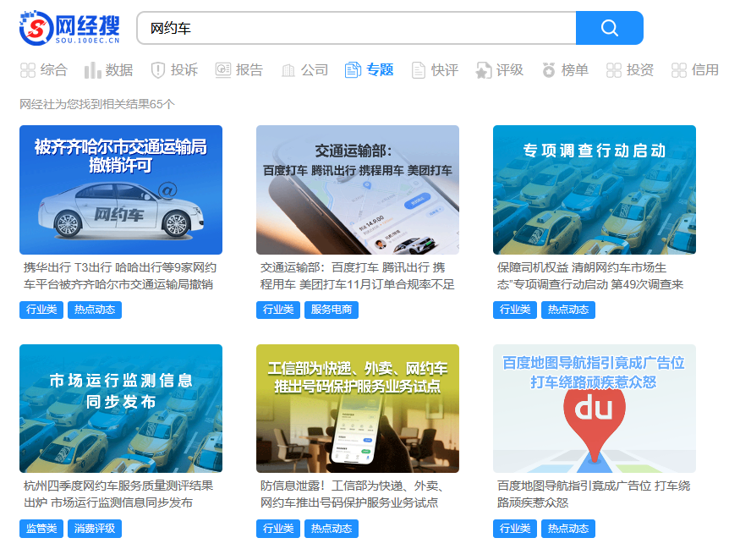Select the 公司 building icon
Screen dimensions: 729x560
[x=288, y=71]
